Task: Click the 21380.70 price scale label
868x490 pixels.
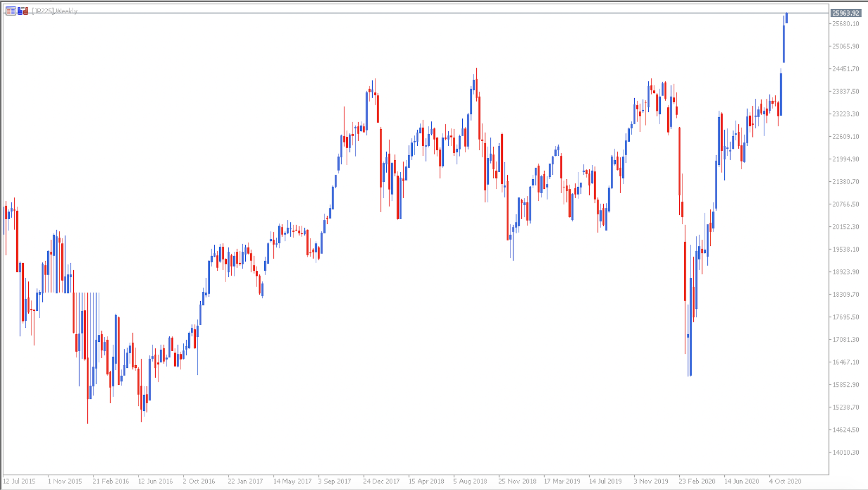Action: (x=846, y=182)
